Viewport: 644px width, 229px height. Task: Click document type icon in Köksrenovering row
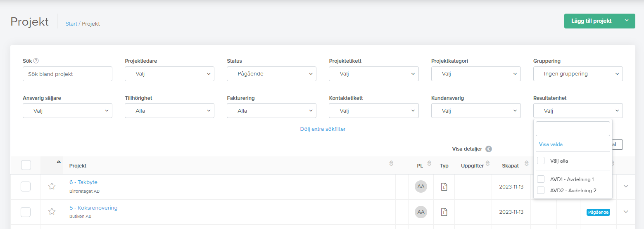coord(444,212)
